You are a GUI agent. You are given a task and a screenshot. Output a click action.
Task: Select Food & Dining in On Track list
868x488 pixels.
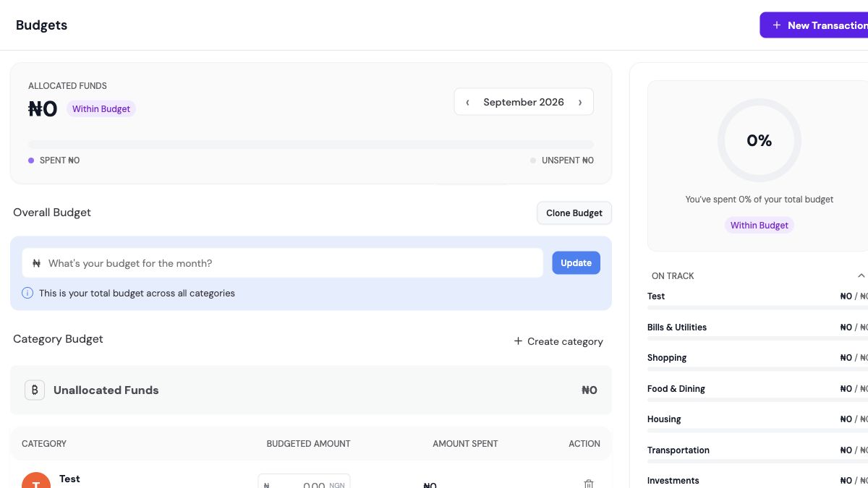pyautogui.click(x=676, y=389)
